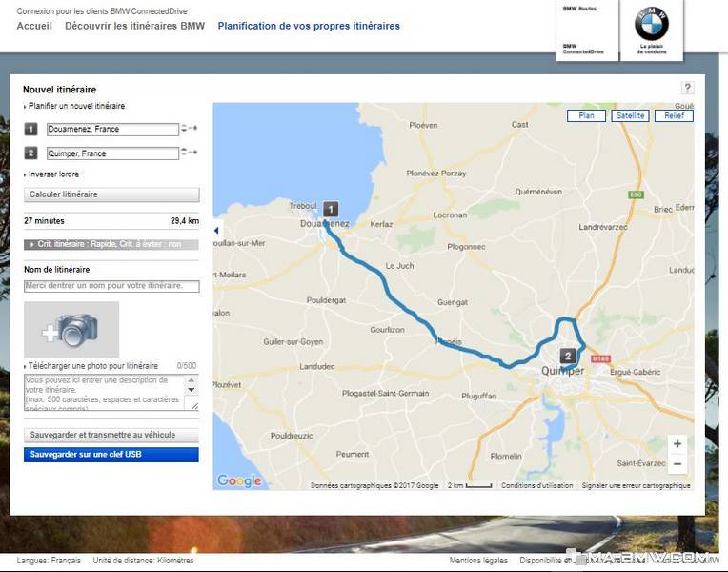728x572 pixels.
Task: Go to Accueil tab
Action: pos(34,26)
